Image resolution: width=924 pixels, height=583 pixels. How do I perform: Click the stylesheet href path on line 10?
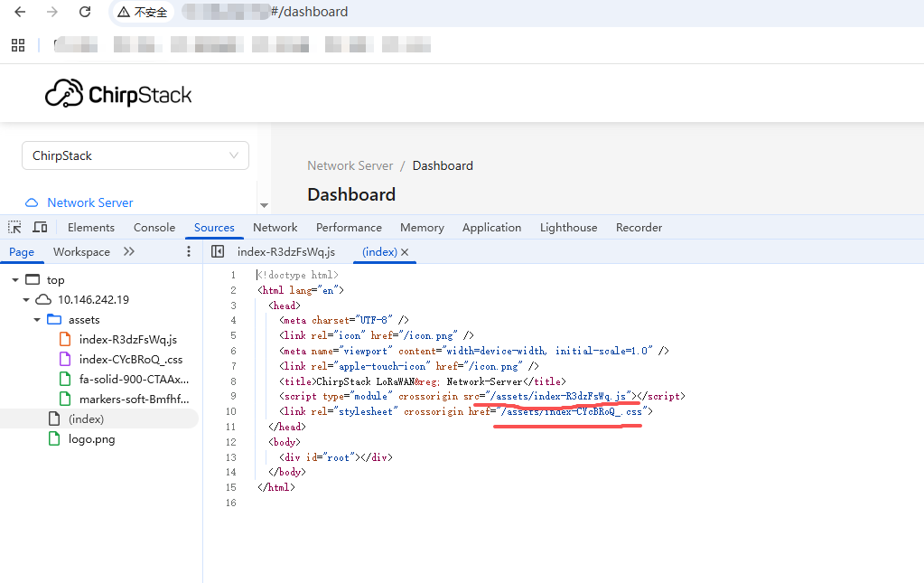[574, 411]
